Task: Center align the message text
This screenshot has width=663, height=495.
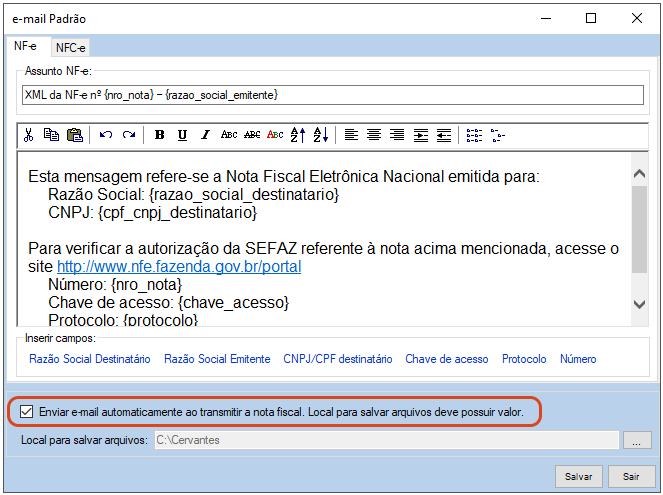Action: click(x=374, y=135)
